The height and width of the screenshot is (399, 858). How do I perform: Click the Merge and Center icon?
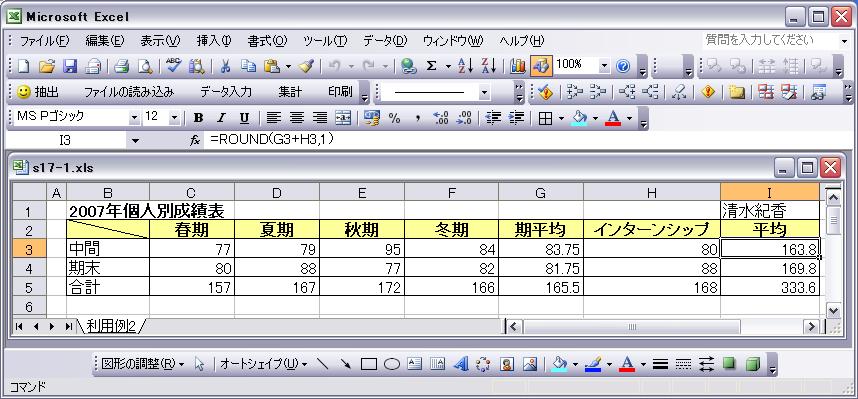[x=343, y=118]
